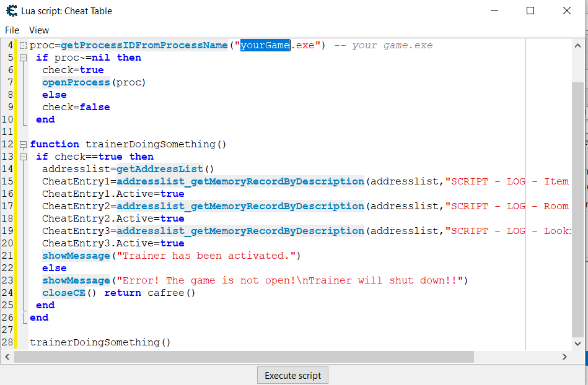
Task: Click the getAddressList highlighted function name
Action: 159,168
